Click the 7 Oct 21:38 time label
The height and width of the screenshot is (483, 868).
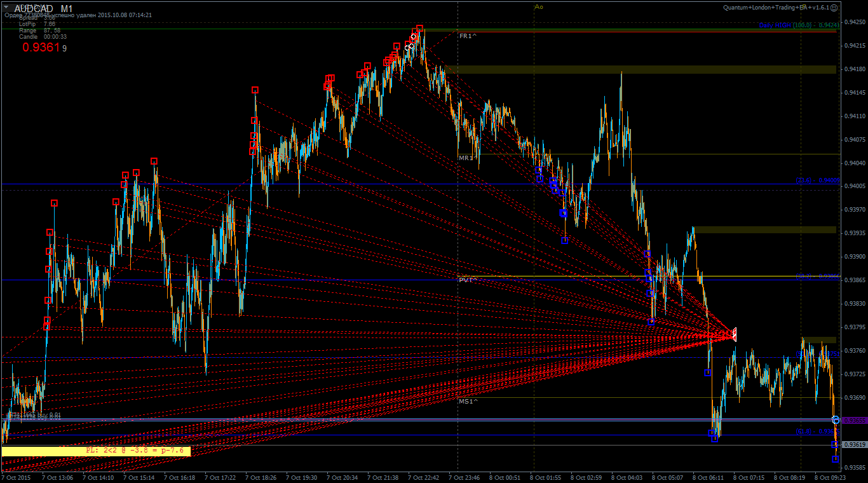pyautogui.click(x=383, y=477)
